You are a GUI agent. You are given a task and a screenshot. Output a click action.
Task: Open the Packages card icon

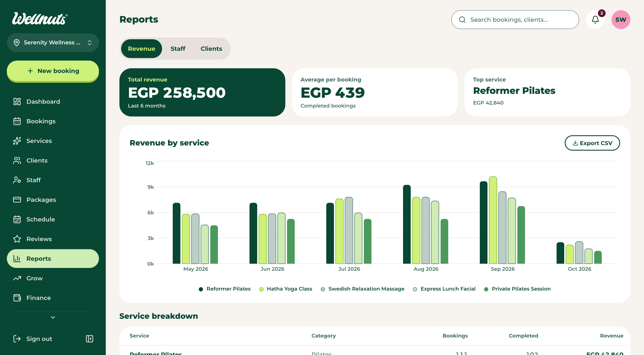click(17, 200)
